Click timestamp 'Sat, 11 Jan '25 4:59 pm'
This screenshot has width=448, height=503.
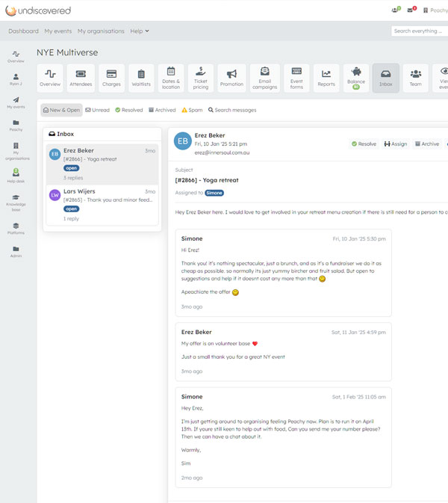coord(358,333)
